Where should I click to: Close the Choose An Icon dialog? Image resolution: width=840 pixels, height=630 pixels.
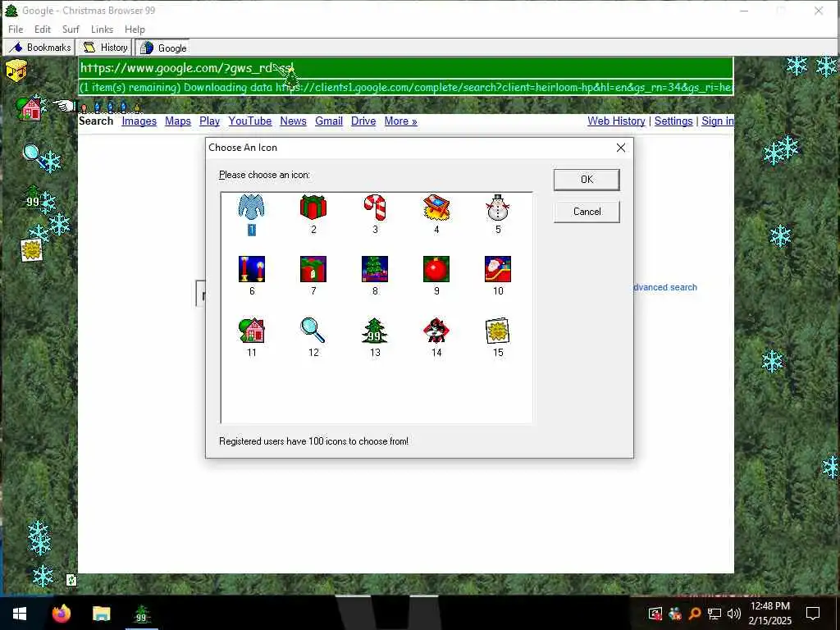tap(621, 148)
